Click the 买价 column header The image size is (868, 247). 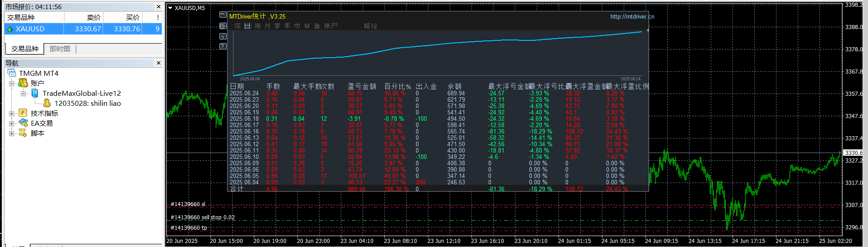point(123,17)
